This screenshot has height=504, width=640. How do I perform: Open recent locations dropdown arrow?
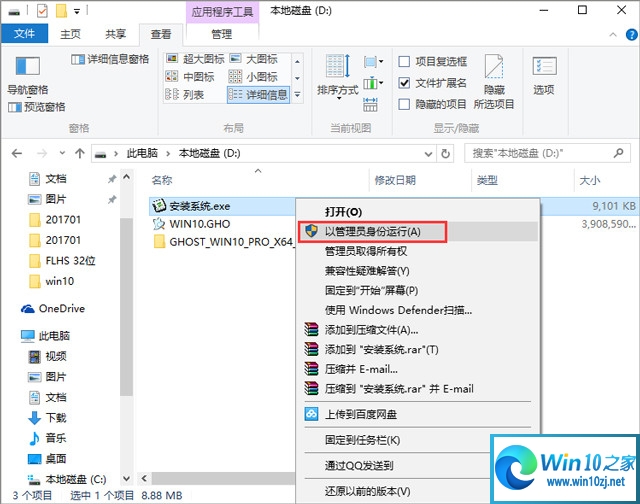pos(62,153)
